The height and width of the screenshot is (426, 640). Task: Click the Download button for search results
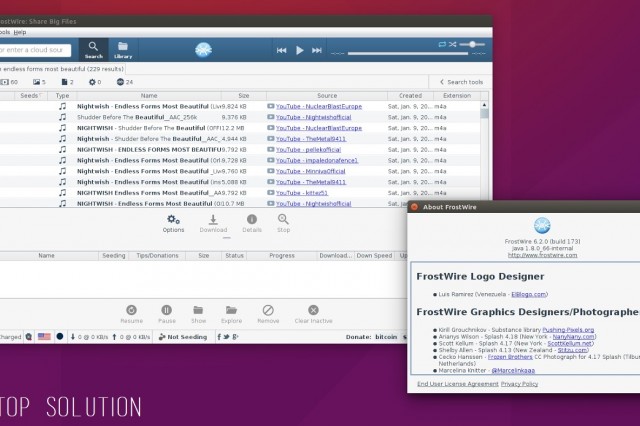tap(213, 224)
